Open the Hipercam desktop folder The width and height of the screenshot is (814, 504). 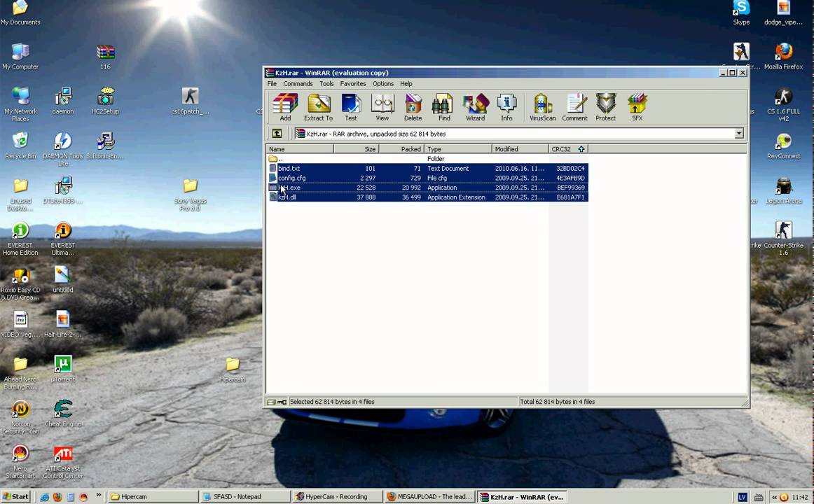(x=232, y=370)
